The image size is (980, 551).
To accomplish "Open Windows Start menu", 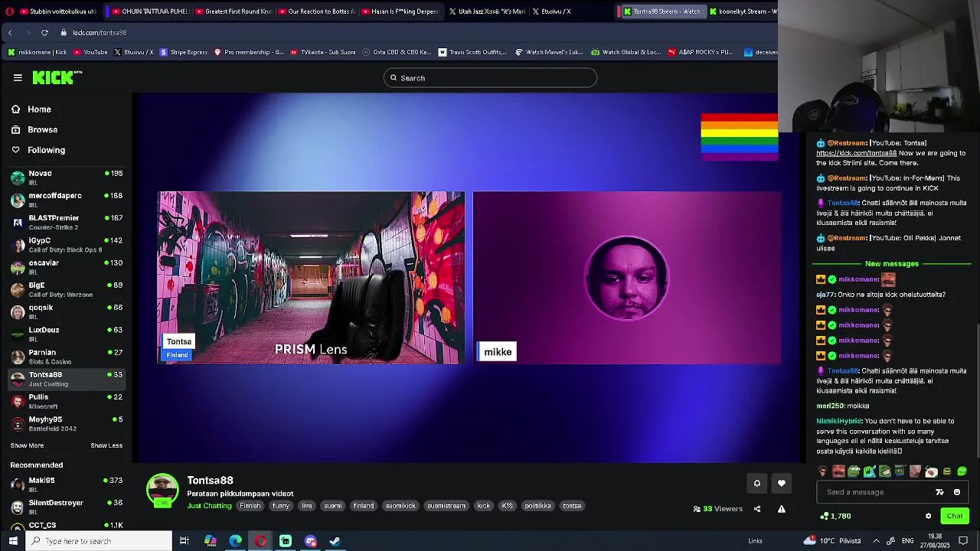I will click(13, 541).
